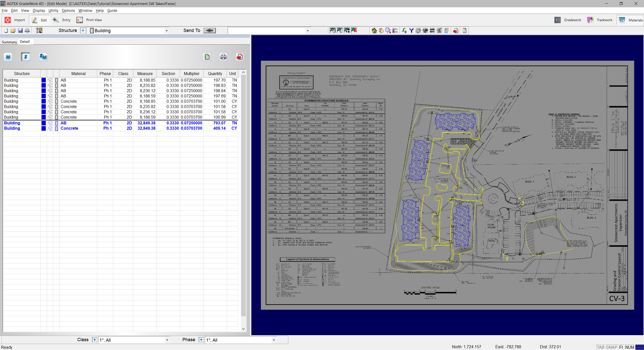
Task: Click the scissors cut line tool icon
Action: click(x=439, y=30)
